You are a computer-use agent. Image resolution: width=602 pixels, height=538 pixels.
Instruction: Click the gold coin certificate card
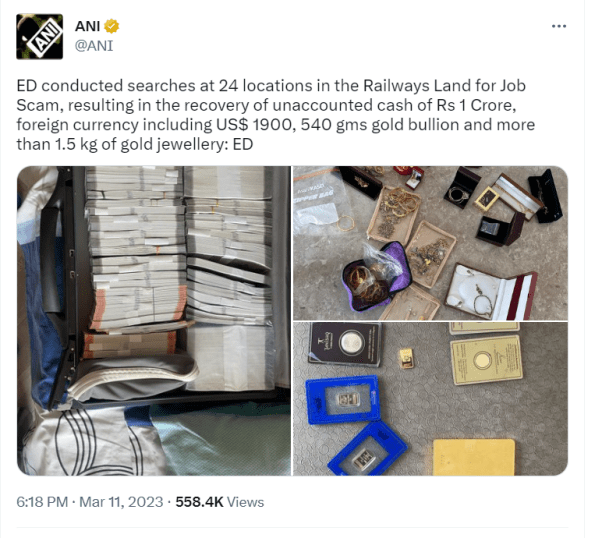[486, 360]
